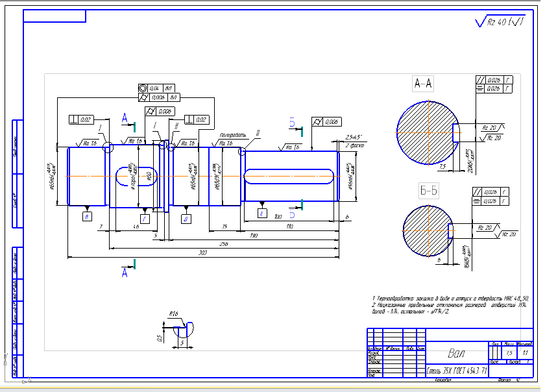Select the Б-Б section view label
This screenshot has width=545, height=392.
pos(429,190)
